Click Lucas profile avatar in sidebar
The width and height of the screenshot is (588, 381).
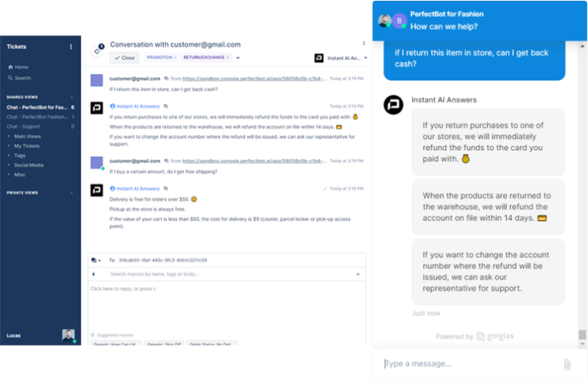(68, 335)
